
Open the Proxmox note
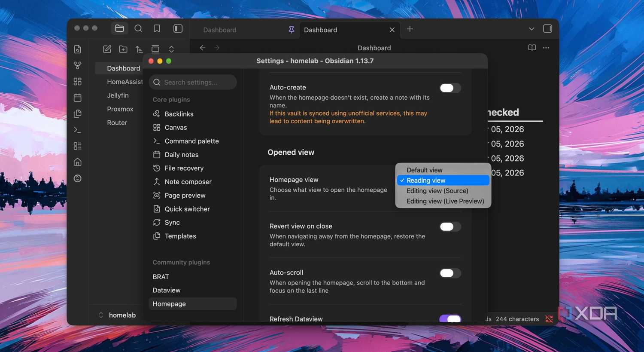(x=120, y=109)
